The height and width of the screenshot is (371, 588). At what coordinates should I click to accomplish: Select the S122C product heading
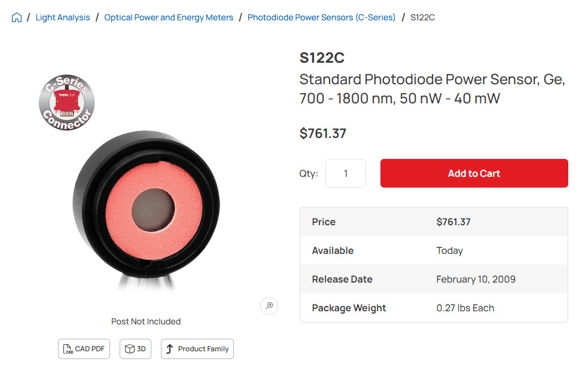pos(322,58)
